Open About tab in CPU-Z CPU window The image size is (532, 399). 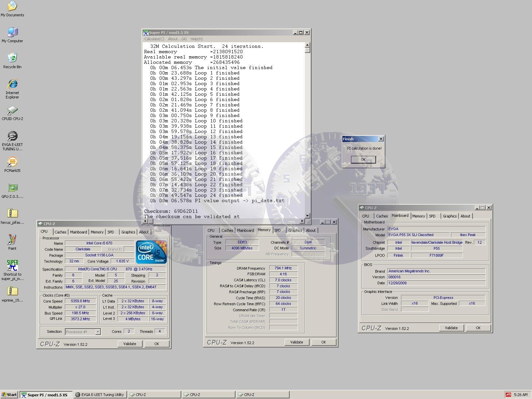pyautogui.click(x=144, y=232)
